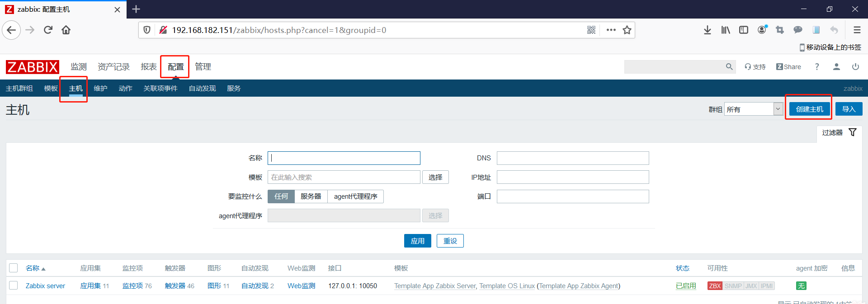
Task: Tick the Zabbix server row checkbox
Action: tap(14, 285)
